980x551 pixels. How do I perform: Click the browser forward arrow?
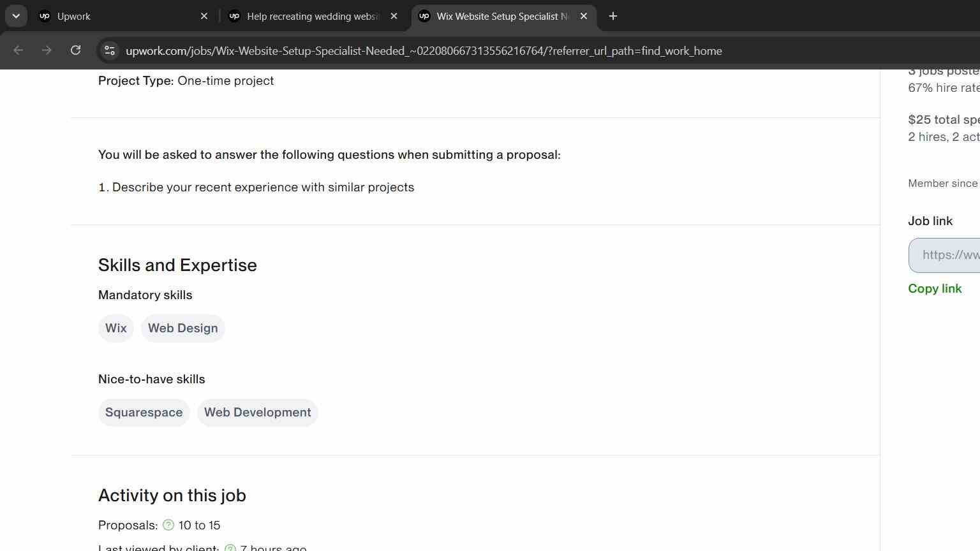pyautogui.click(x=47, y=50)
